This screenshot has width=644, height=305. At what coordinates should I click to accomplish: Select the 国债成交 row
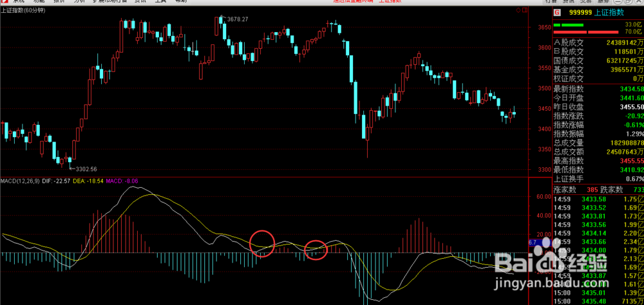coord(598,60)
